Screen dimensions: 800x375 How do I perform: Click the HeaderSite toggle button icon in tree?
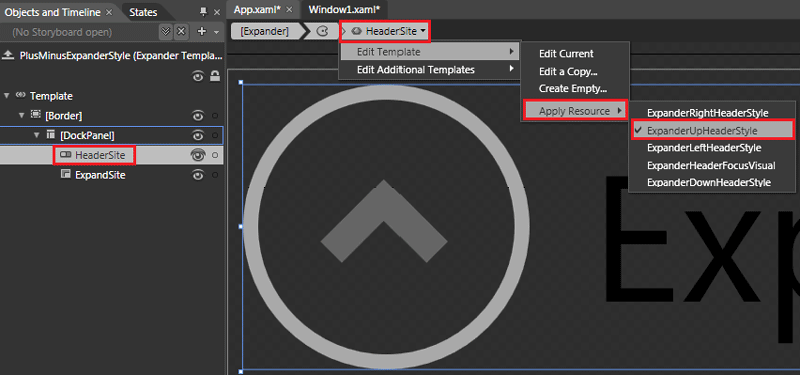pos(66,155)
